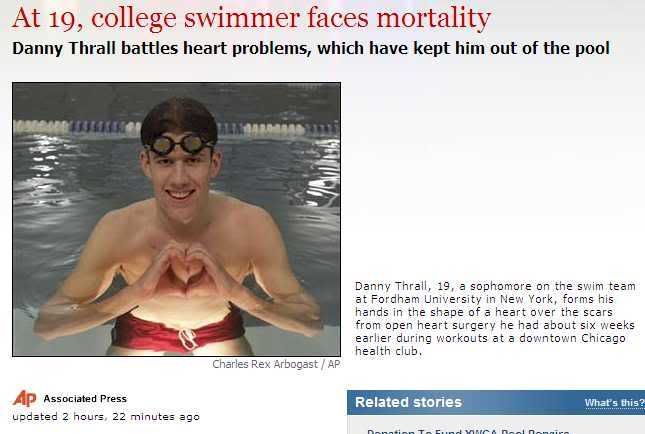
Task: Open the headline 'At 19, college swimmer faces mortality'
Action: pyautogui.click(x=251, y=17)
